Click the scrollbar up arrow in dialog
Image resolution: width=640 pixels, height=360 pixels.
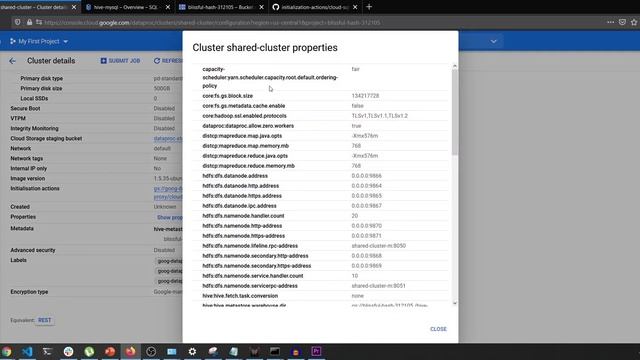pyautogui.click(x=455, y=66)
